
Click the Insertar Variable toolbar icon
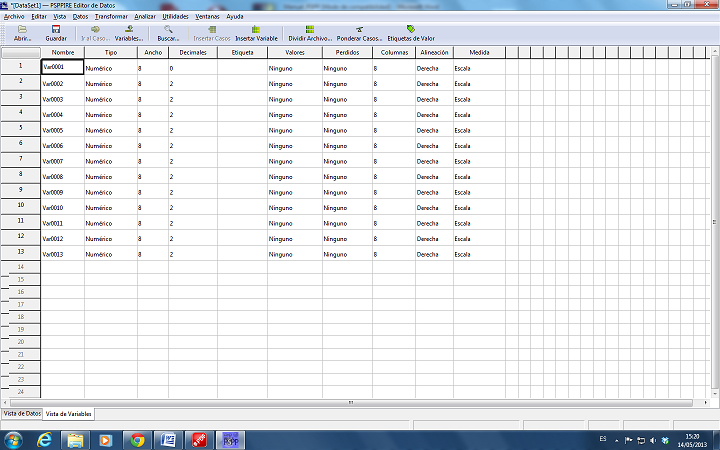[256, 33]
